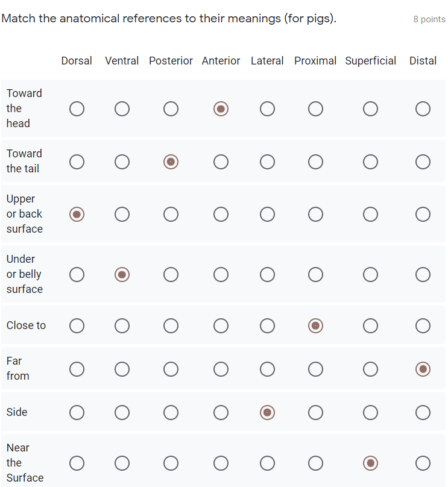Select Lateral for Side row
This screenshot has height=487, width=448.
[267, 412]
